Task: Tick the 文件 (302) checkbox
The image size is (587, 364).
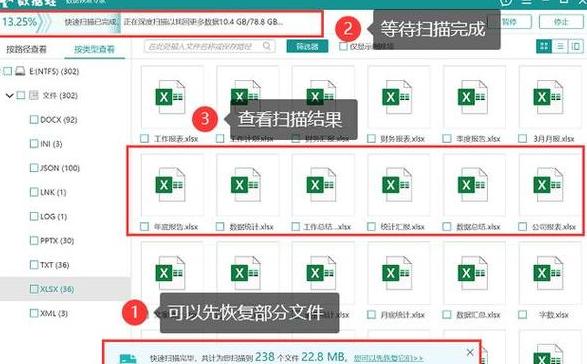Action: [x=21, y=95]
